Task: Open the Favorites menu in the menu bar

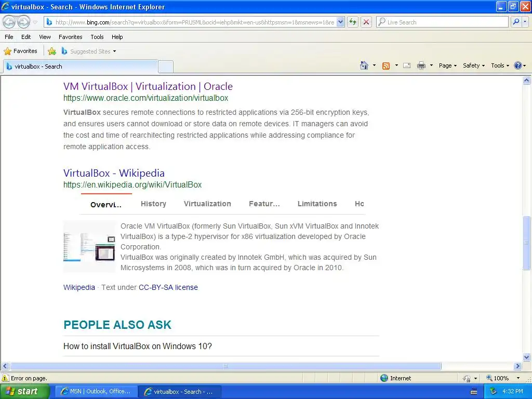Action: [70, 37]
